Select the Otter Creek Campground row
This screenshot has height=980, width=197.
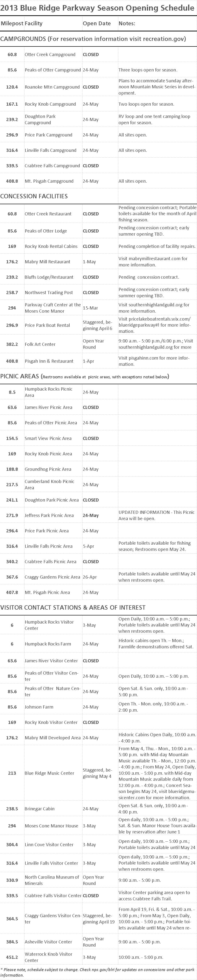98,54
